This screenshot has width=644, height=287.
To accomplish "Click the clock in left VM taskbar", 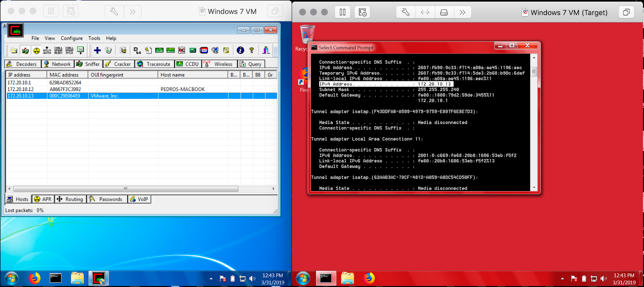I will 272,279.
